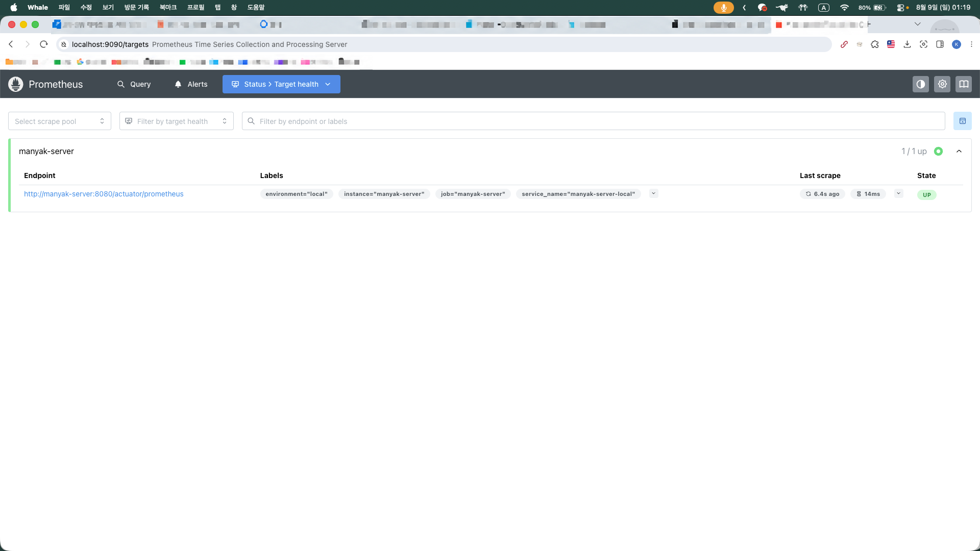
Task: Click the UP state badge
Action: (x=927, y=195)
